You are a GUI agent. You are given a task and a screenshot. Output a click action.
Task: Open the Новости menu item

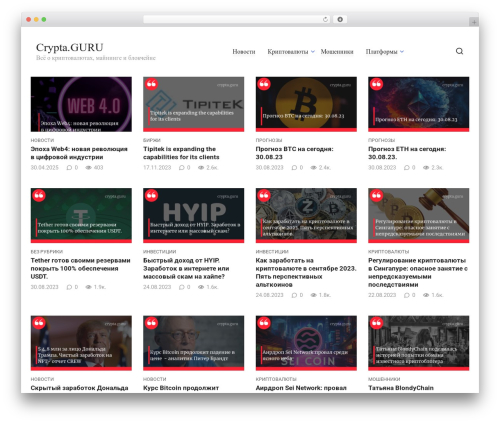click(244, 52)
